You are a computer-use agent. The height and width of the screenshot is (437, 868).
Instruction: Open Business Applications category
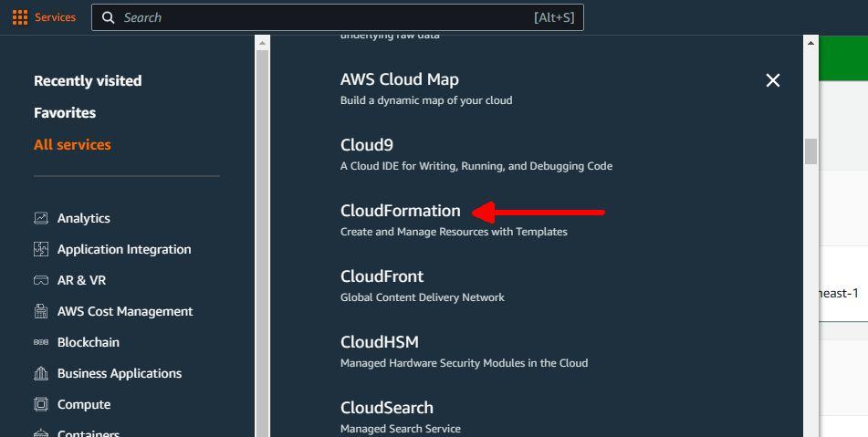coord(120,373)
